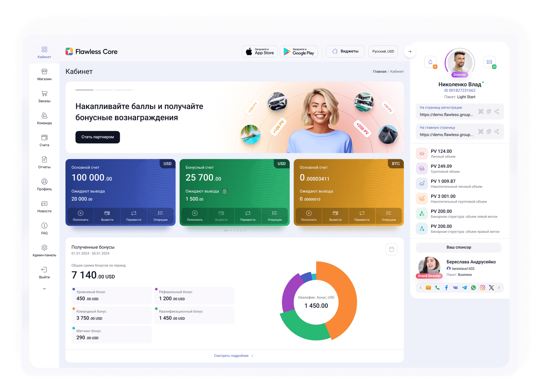This screenshot has height=392, width=546.
Task: Open the messages envelope icon
Action: [489, 62]
